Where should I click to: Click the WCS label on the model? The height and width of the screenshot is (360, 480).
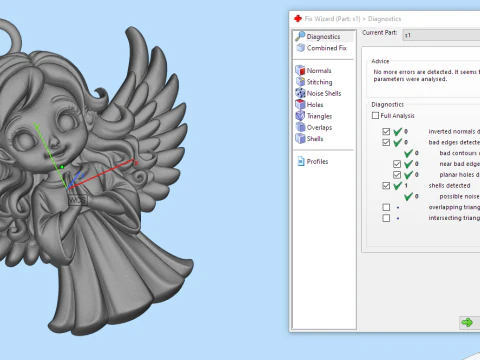[x=77, y=200]
